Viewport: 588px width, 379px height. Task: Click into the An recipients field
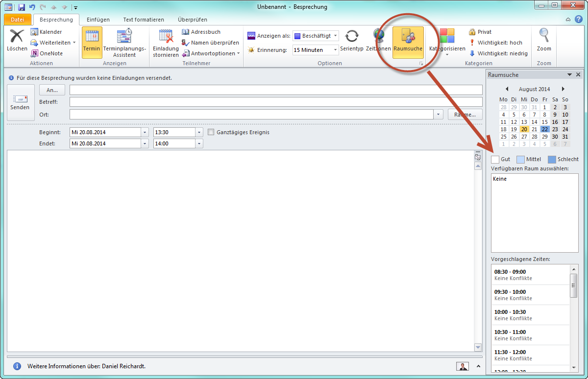[x=276, y=90]
